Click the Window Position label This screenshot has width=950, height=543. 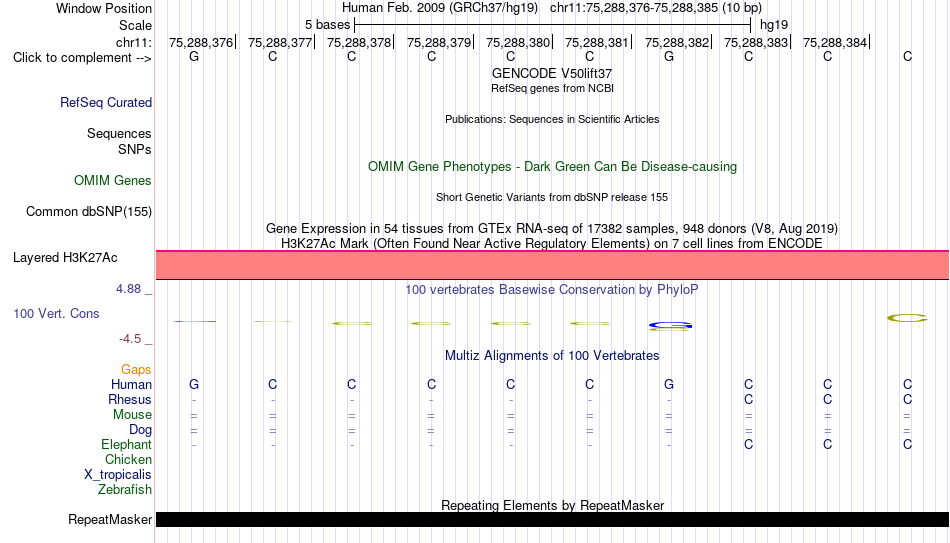(x=104, y=8)
